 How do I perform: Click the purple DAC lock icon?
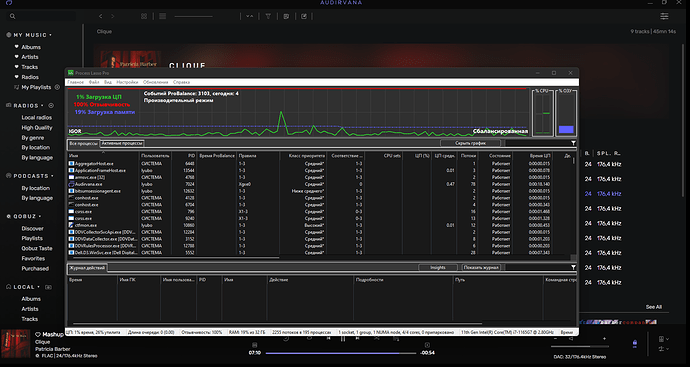[x=635, y=343]
